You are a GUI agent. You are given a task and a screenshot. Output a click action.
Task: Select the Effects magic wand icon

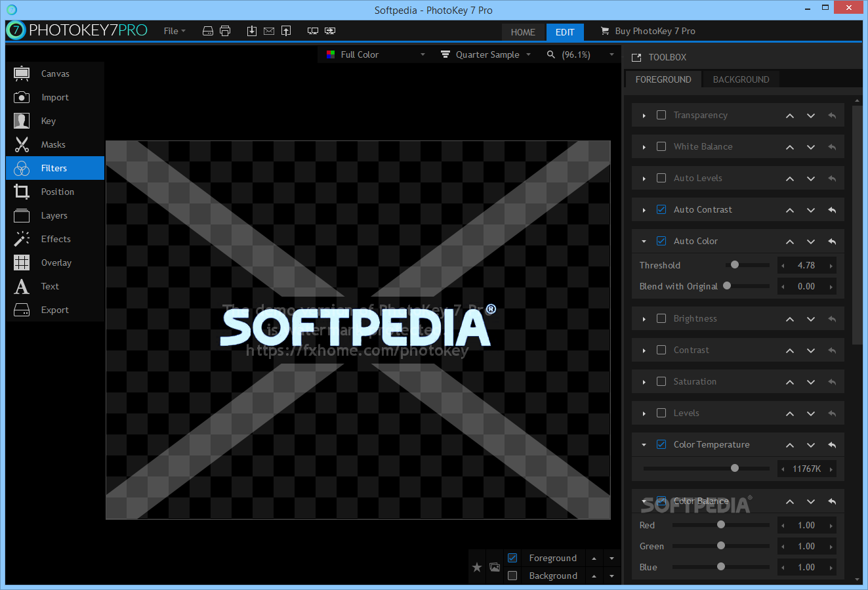(22, 239)
